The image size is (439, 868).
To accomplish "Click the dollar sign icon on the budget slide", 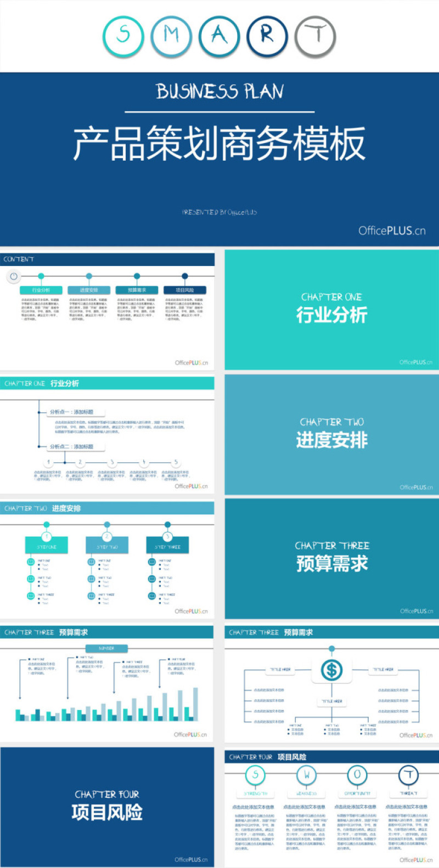I will coord(331,670).
